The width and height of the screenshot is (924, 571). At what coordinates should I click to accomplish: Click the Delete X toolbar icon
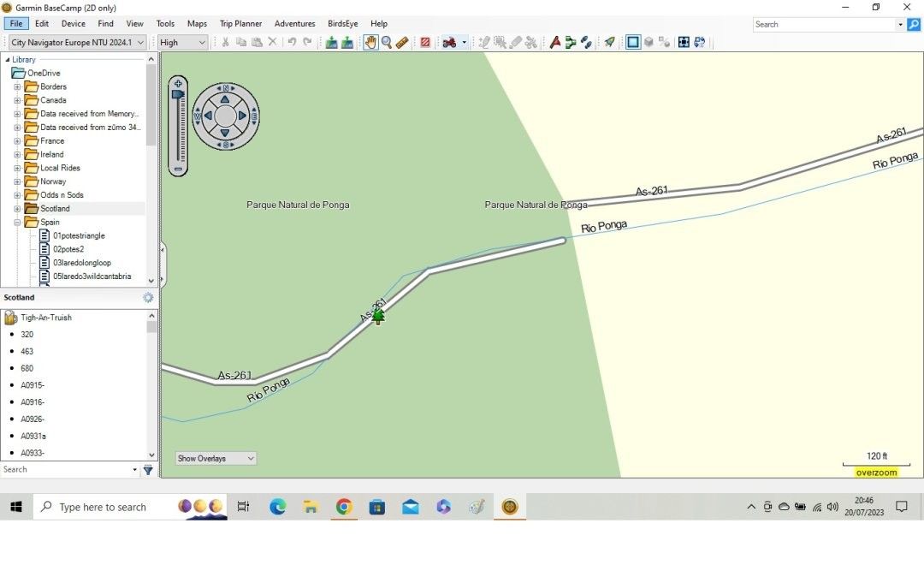point(272,43)
